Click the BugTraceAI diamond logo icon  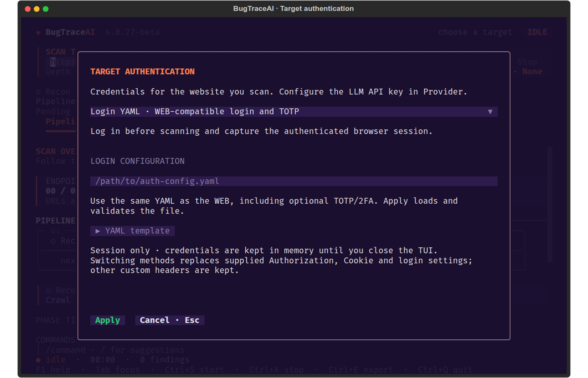tap(38, 32)
